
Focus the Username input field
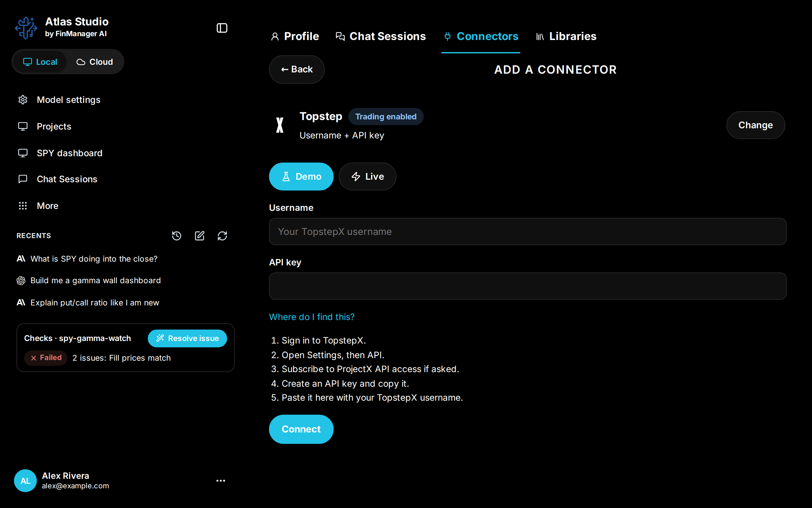click(528, 231)
